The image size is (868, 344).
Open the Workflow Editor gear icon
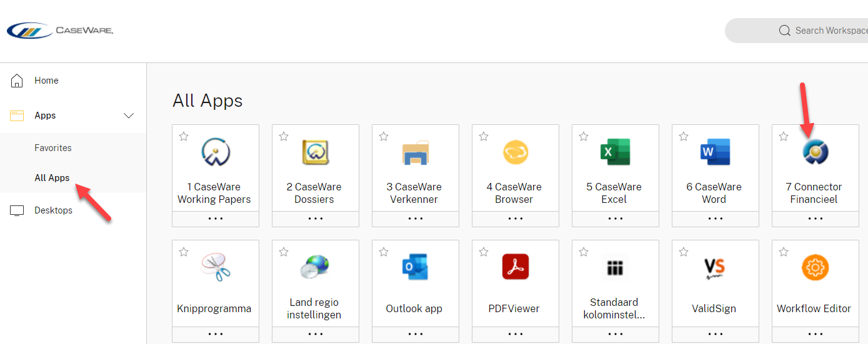tap(816, 267)
